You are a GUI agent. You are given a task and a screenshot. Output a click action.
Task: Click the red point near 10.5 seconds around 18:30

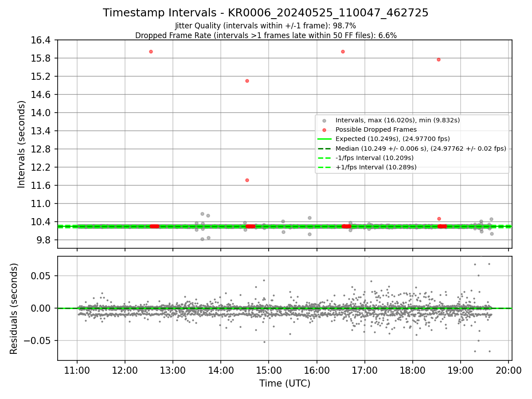(x=439, y=219)
